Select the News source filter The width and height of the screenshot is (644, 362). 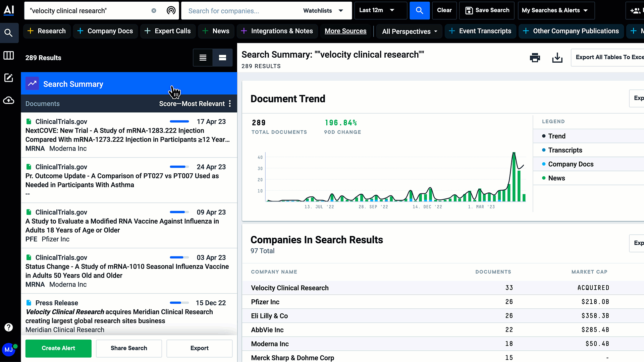pos(216,31)
